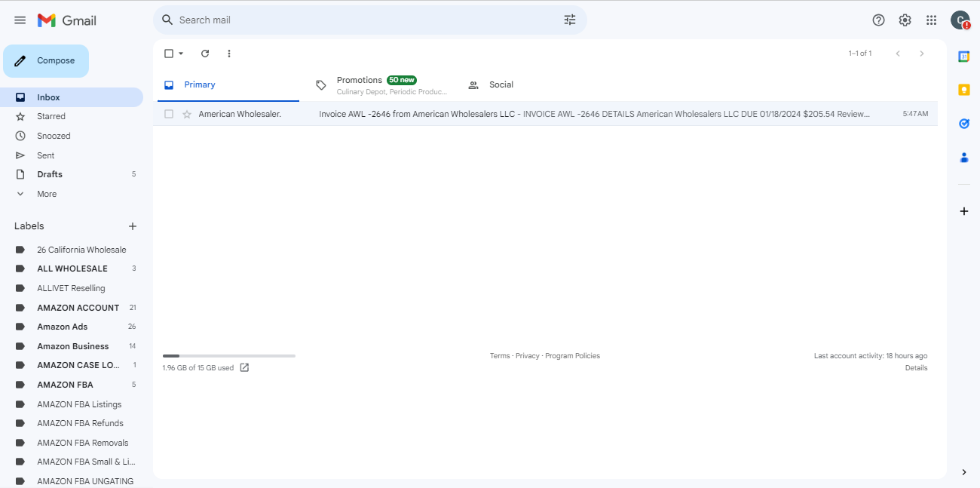Open the Privacy link
The width and height of the screenshot is (980, 488).
[528, 356]
